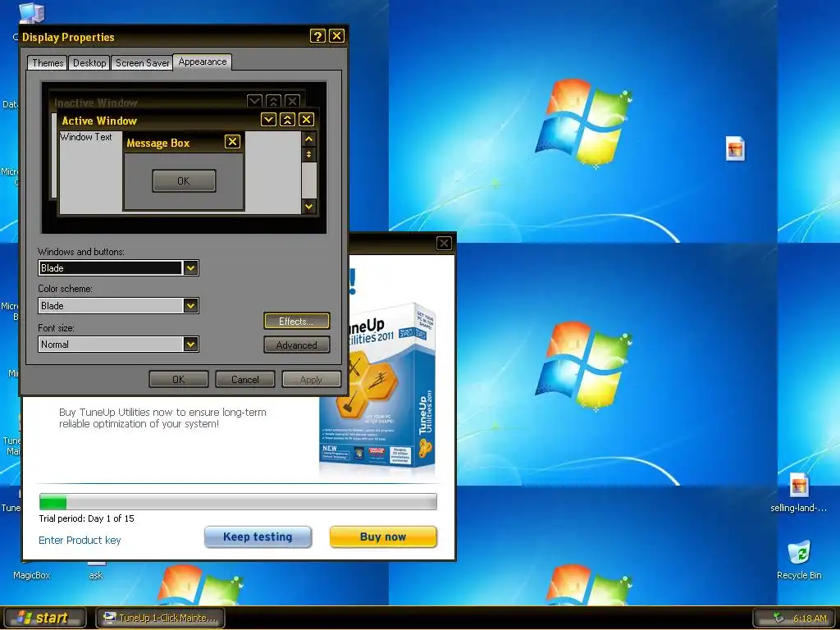Screen dimensions: 840x630
Task: Click the Inactive Window title in preview
Action: click(96, 103)
